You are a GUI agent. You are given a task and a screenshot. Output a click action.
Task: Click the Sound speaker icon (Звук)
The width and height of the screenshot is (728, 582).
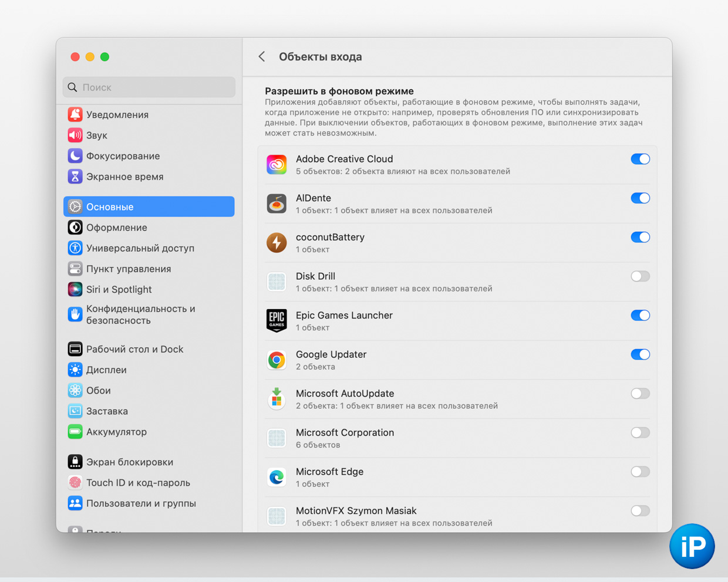click(75, 135)
